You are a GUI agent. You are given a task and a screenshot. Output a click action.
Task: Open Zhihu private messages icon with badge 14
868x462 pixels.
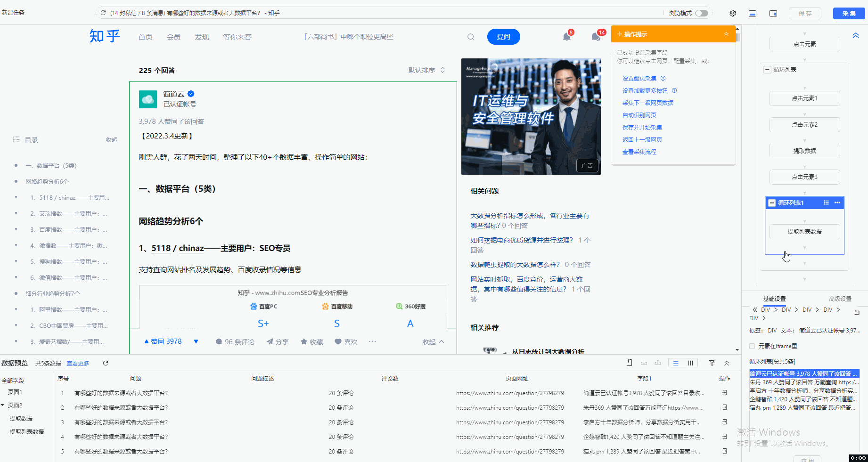[596, 37]
